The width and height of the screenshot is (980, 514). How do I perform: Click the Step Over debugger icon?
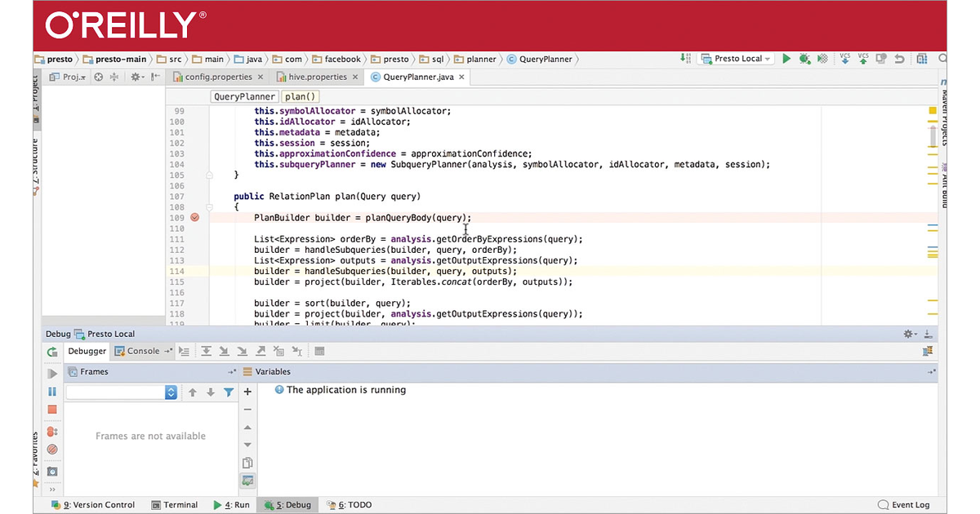[x=206, y=352]
